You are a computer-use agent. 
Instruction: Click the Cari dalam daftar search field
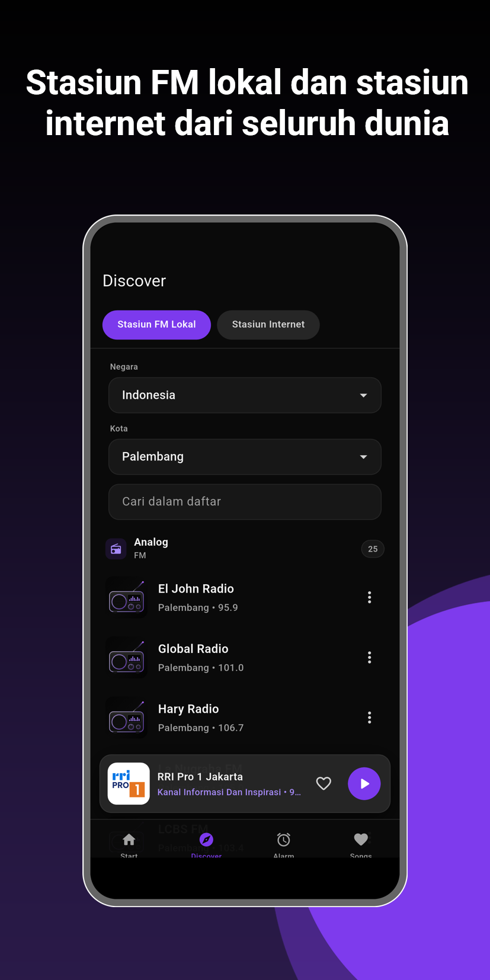(x=245, y=502)
